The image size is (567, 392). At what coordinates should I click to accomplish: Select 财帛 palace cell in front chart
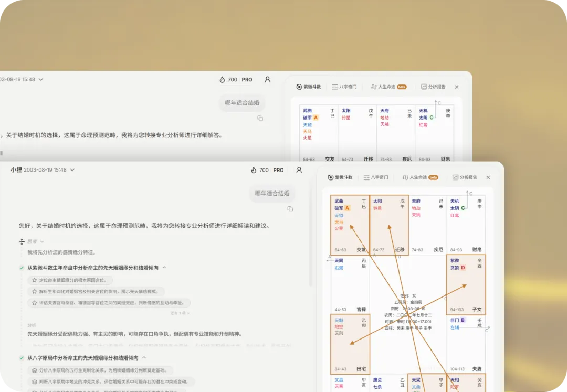466,225
